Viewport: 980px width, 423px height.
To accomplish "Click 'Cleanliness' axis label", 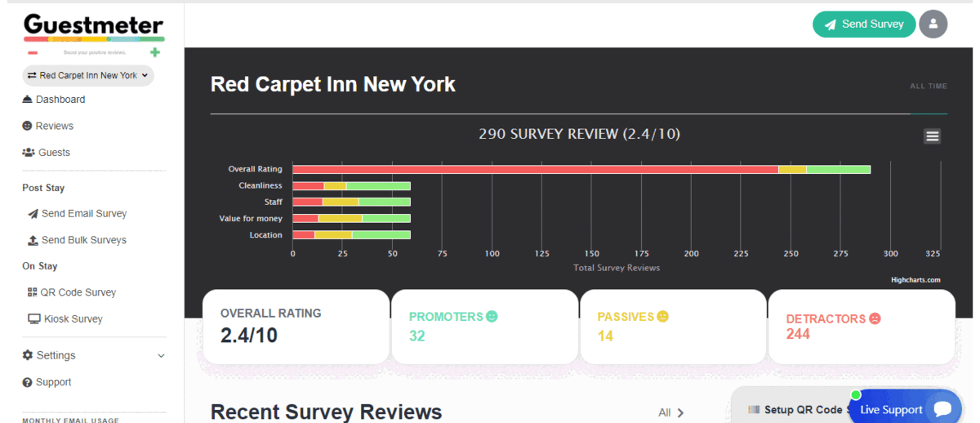I will pyautogui.click(x=261, y=185).
